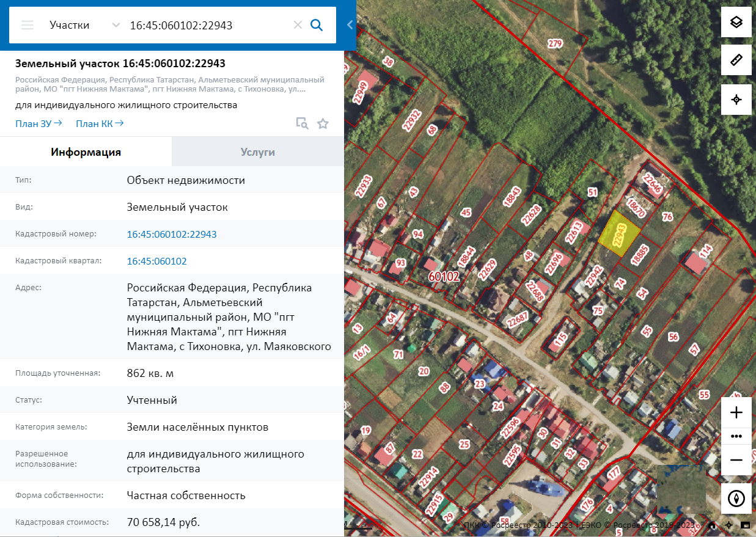Open cadastral number link 16:45:060102:22943
756x537 pixels.
172,234
